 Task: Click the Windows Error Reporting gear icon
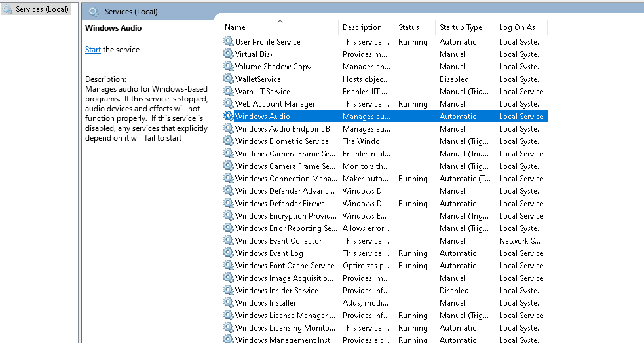click(x=229, y=228)
